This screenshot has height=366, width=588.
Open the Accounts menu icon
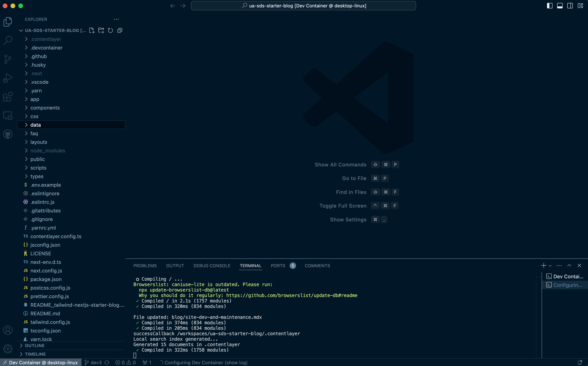(8, 330)
